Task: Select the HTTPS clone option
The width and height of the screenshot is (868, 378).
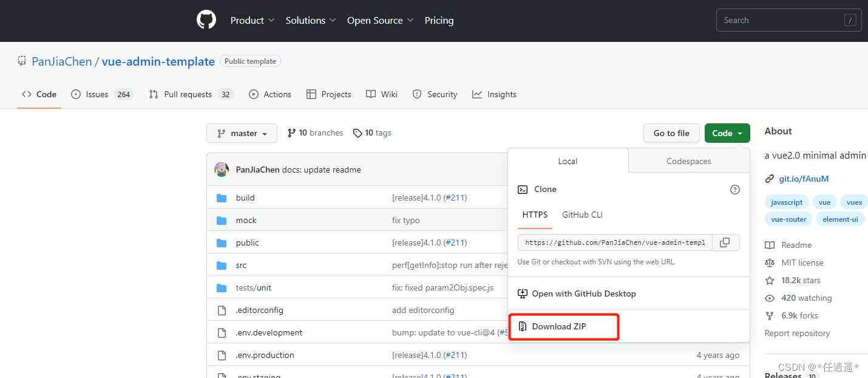Action: [x=535, y=215]
